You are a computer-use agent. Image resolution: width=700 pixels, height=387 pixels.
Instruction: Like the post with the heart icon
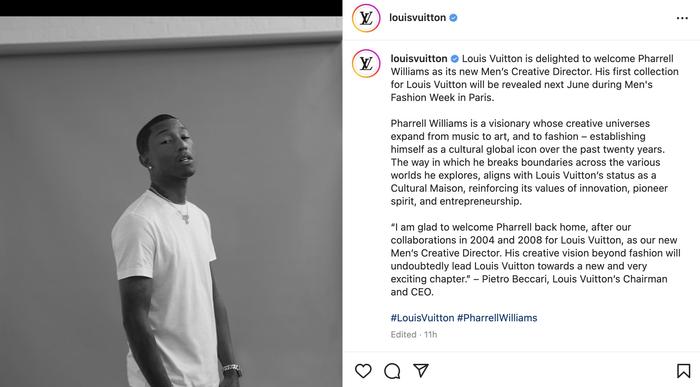click(x=363, y=371)
